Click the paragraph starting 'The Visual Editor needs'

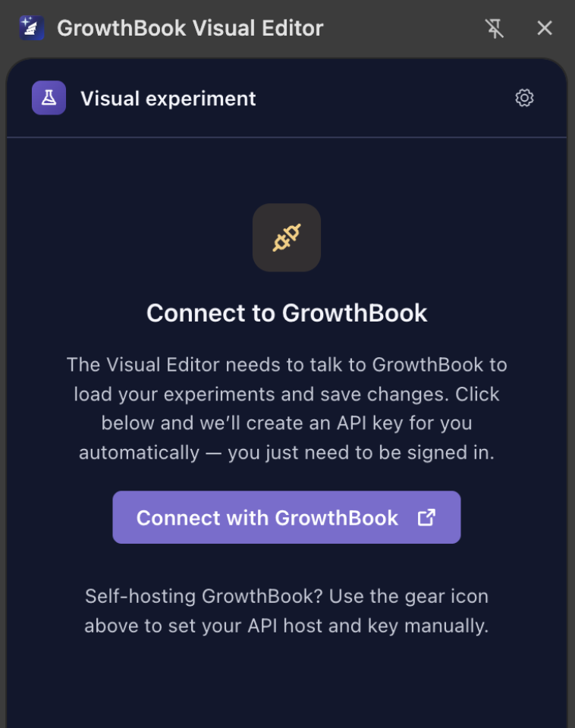pos(287,409)
